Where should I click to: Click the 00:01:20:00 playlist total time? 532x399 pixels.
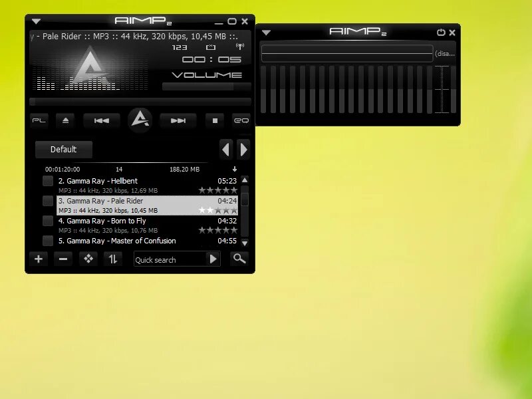(63, 170)
